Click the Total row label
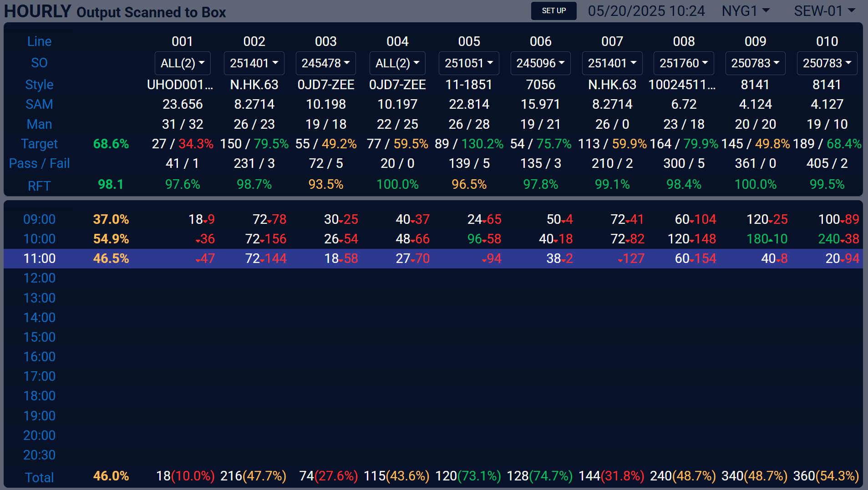Viewport: 868px width, 490px height. [x=40, y=477]
